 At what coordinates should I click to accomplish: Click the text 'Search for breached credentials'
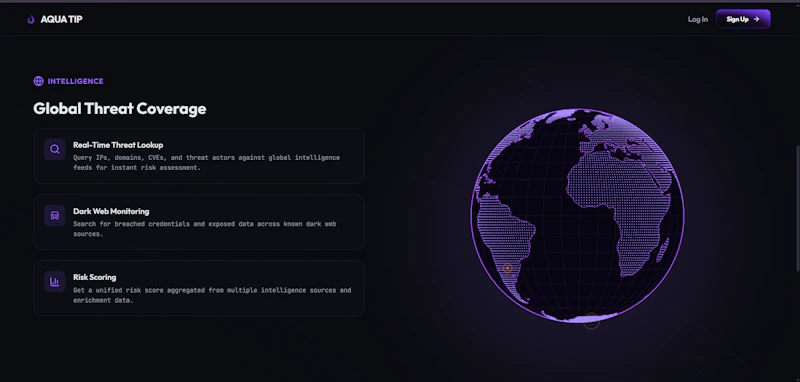pyautogui.click(x=204, y=229)
